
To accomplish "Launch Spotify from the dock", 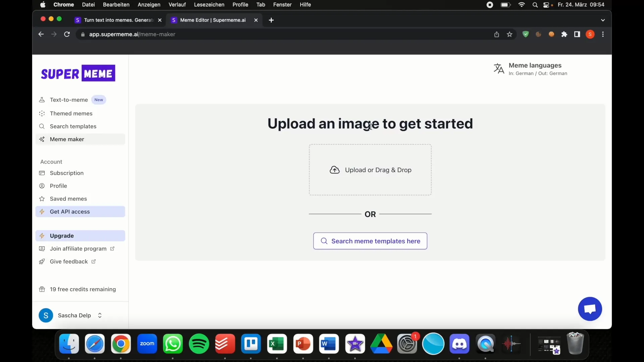I will tap(199, 344).
